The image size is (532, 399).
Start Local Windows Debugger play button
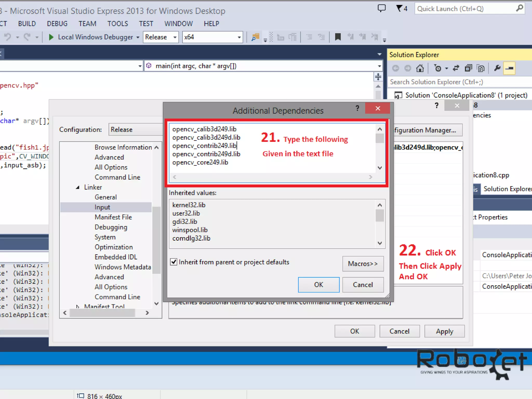(x=51, y=37)
